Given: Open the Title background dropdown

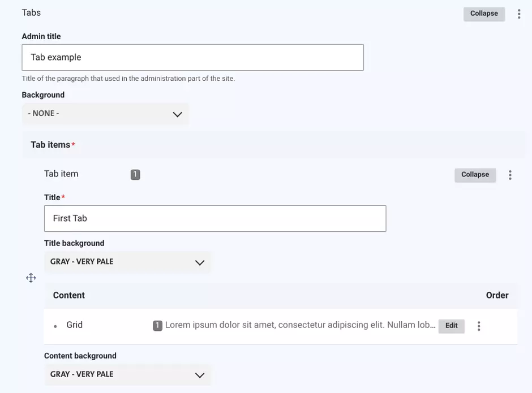Looking at the screenshot, I should [127, 262].
